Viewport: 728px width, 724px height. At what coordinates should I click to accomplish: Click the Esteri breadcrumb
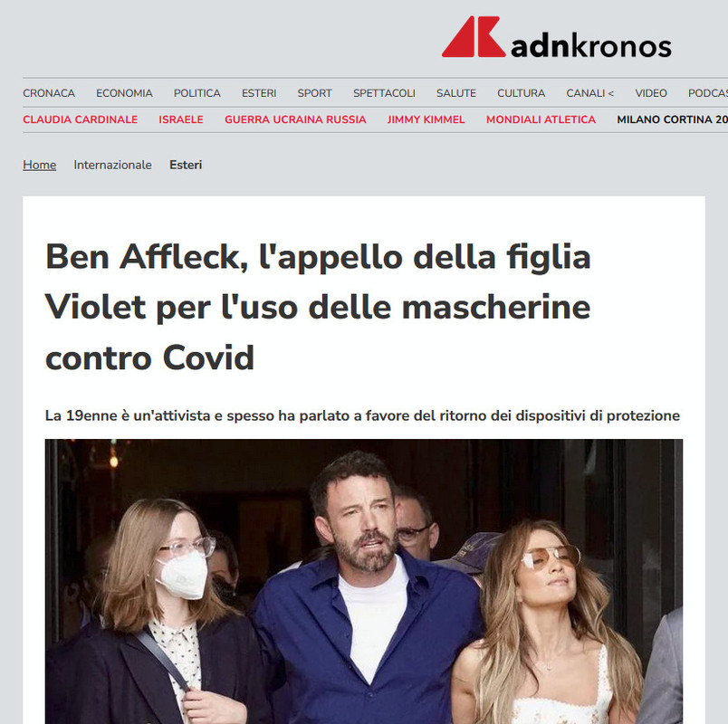[186, 166]
